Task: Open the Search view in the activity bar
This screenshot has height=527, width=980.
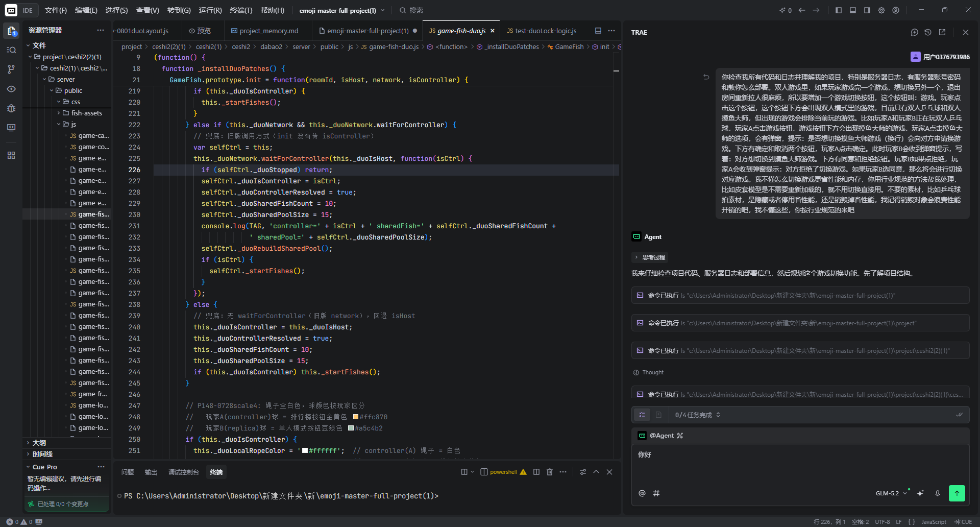Action: click(11, 50)
